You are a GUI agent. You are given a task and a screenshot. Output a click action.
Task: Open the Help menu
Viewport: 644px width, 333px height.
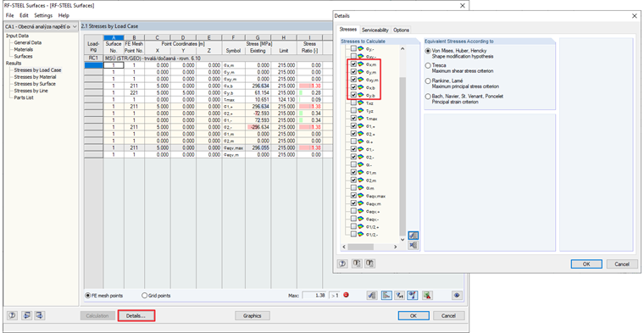tap(64, 15)
